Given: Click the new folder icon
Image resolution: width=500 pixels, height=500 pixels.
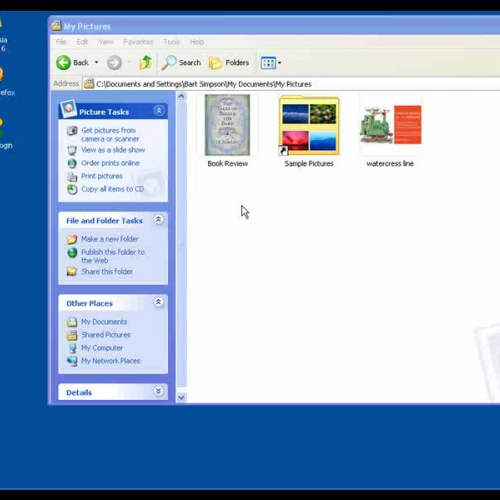Looking at the screenshot, I should 72,239.
